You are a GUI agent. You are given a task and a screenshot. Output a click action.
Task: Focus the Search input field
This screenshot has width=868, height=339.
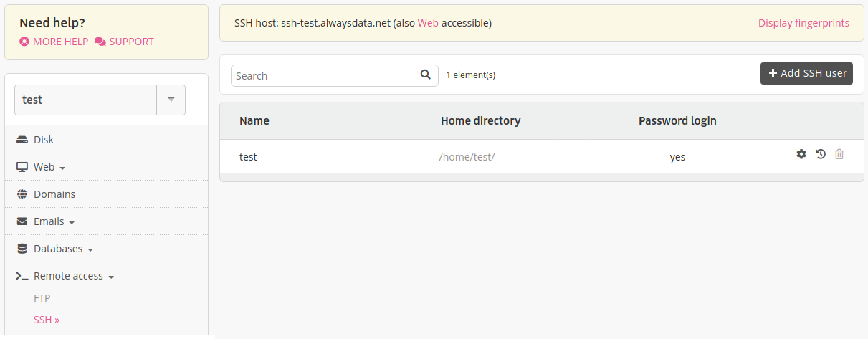[x=325, y=75]
